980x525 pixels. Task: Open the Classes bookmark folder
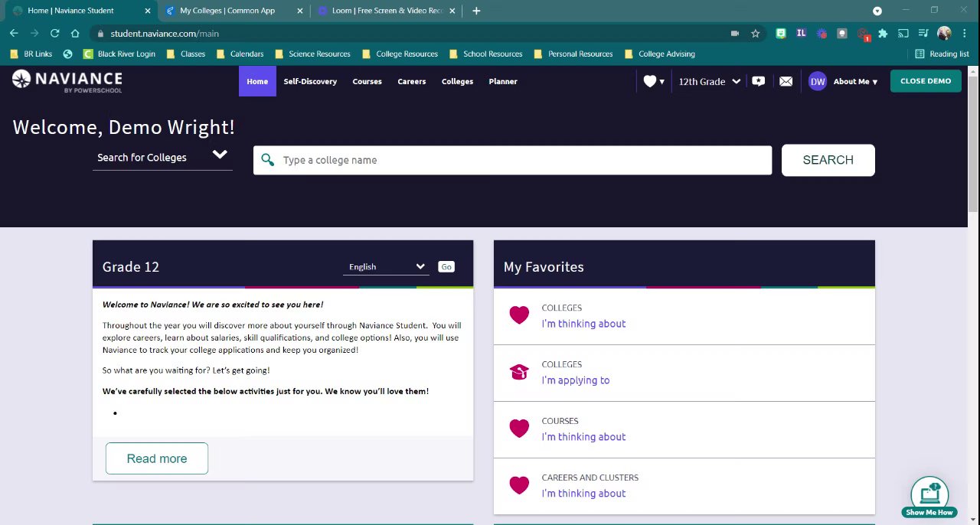(186, 54)
